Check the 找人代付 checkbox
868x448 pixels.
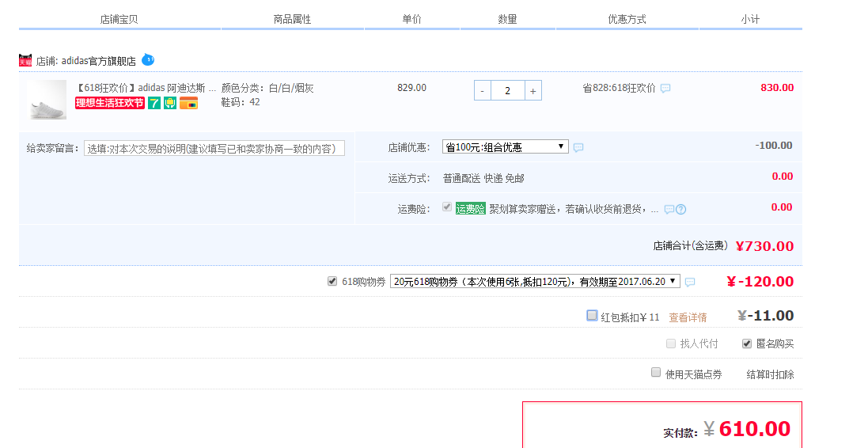tap(671, 344)
